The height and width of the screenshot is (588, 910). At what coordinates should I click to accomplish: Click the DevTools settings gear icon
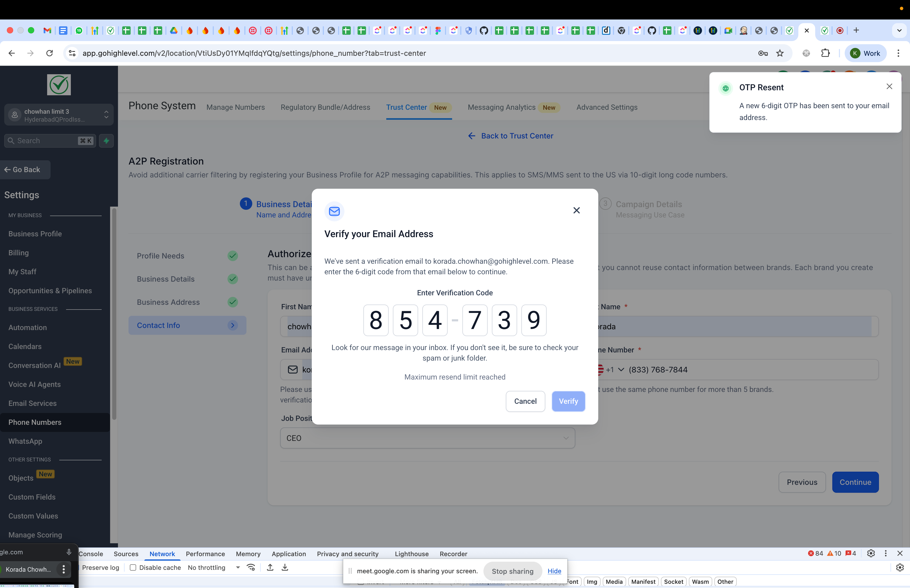(x=871, y=553)
